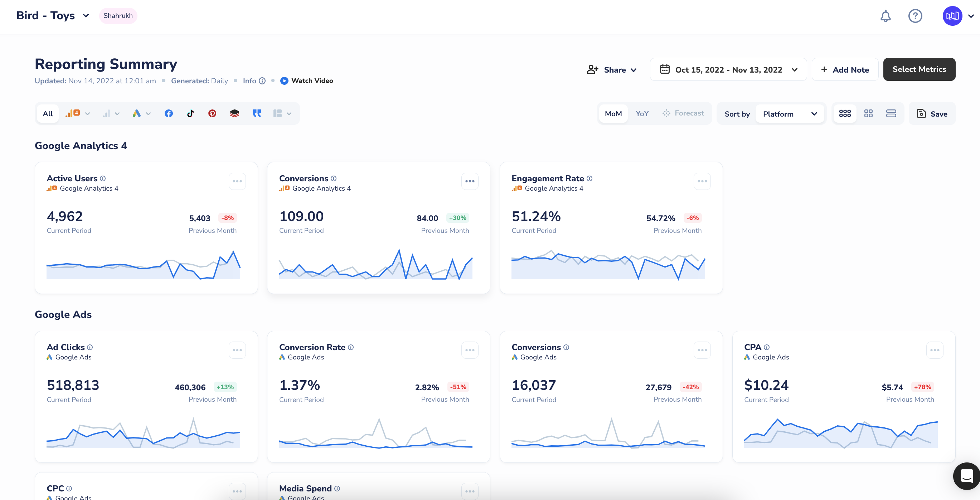The image size is (980, 500).
Task: Click the grey layout platform filter icon
Action: (x=277, y=113)
